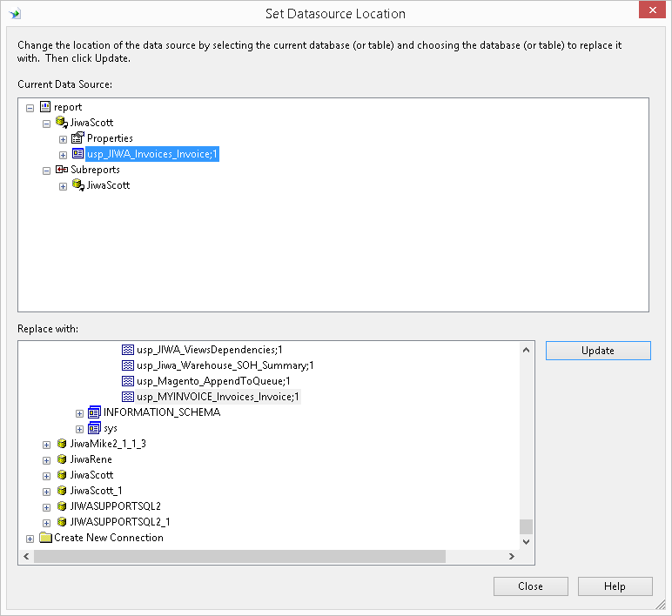Expand the Create New Connection node

(30, 539)
